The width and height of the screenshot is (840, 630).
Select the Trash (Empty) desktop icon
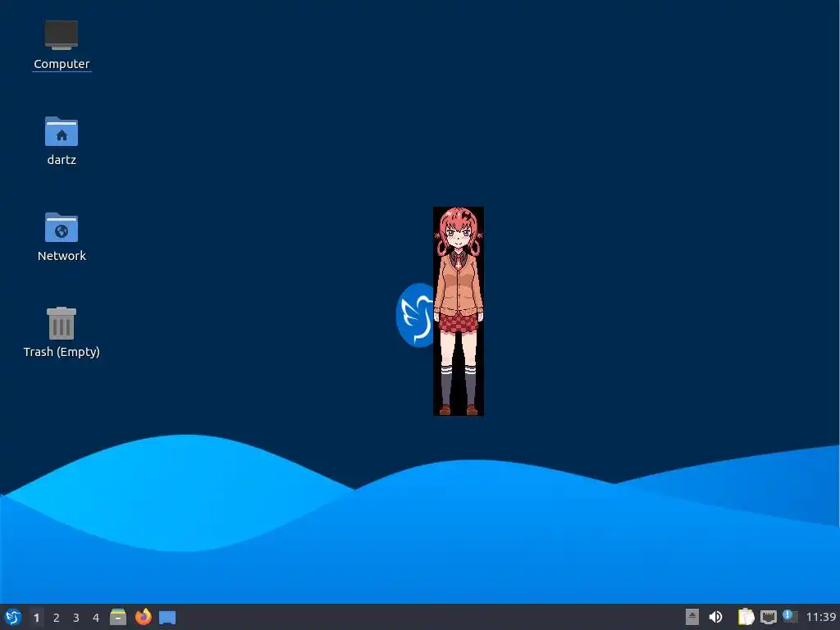[x=62, y=323]
